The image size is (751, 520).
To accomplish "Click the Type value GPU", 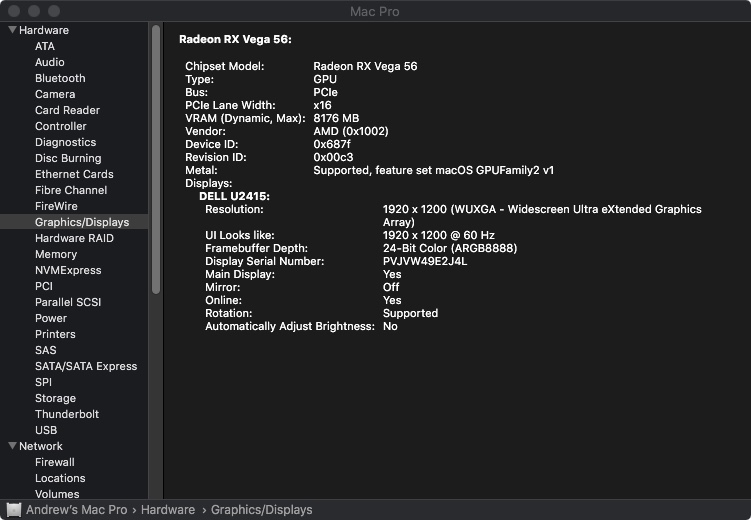I will coord(325,79).
